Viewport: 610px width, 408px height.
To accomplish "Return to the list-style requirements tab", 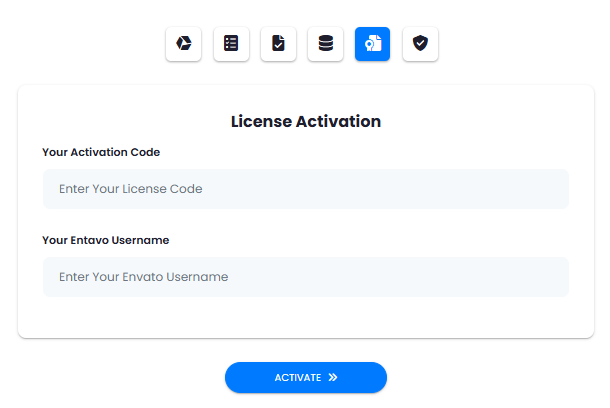I will (231, 44).
